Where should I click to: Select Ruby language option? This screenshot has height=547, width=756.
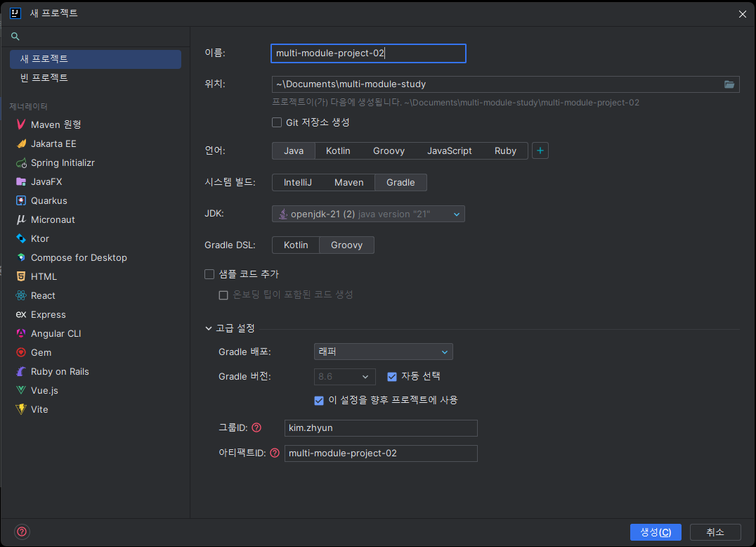pyautogui.click(x=505, y=151)
